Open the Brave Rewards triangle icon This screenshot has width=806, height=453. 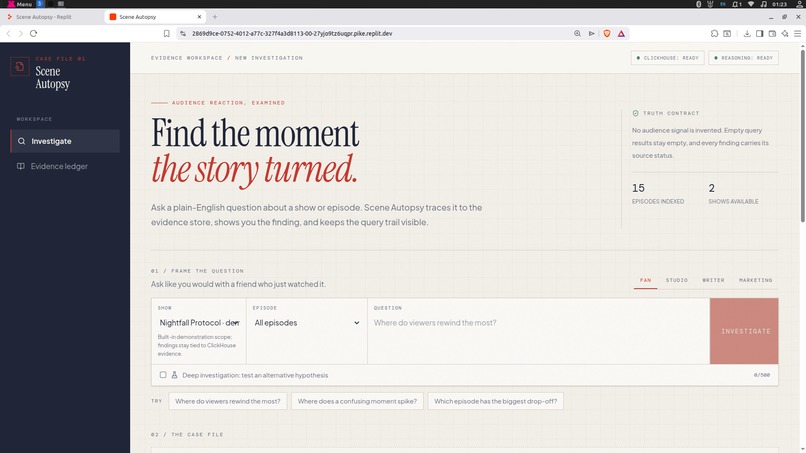621,33
